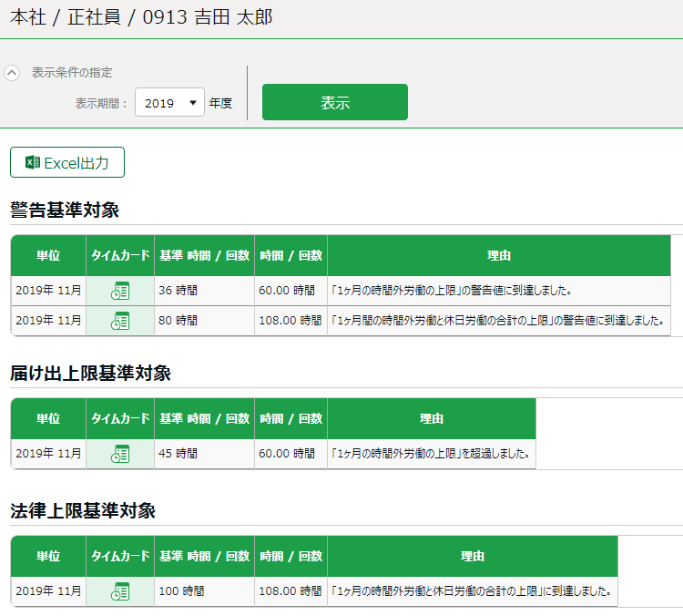This screenshot has height=616, width=683.
Task: Click the green 表示 button
Action: pyautogui.click(x=334, y=103)
